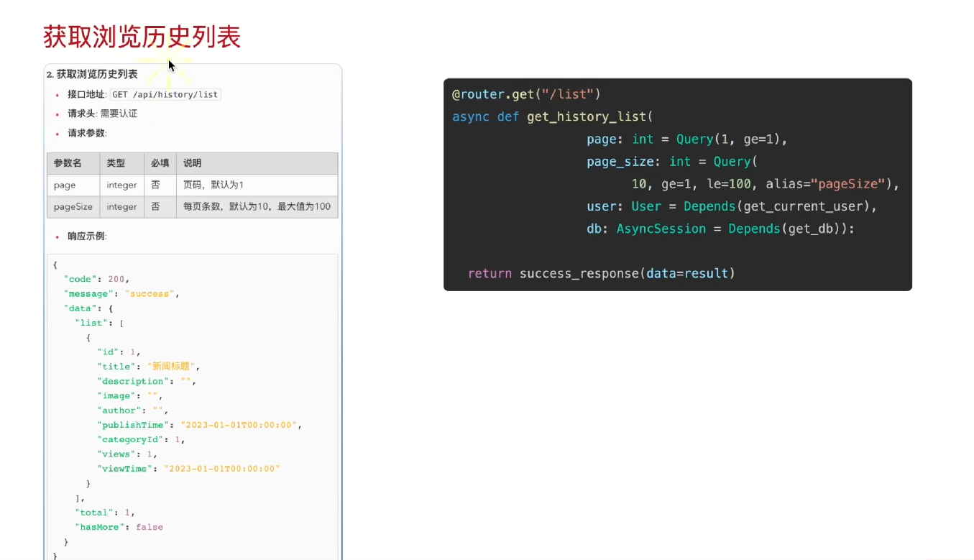Click the "description" JSON line
Screen dimensions: 974x560
(147, 381)
